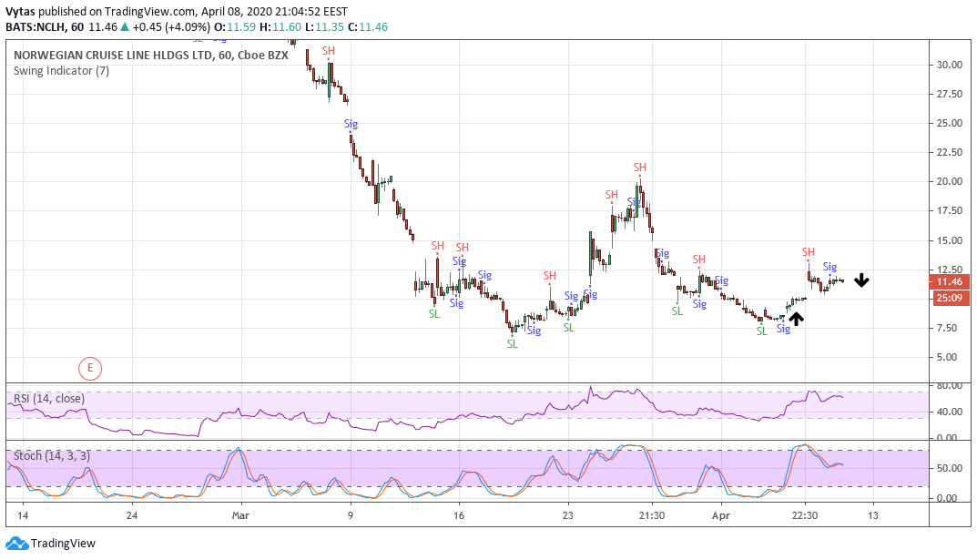Select the RSI (14, close) pane label
Image resolution: width=977 pixels, height=560 pixels.
click(x=49, y=398)
